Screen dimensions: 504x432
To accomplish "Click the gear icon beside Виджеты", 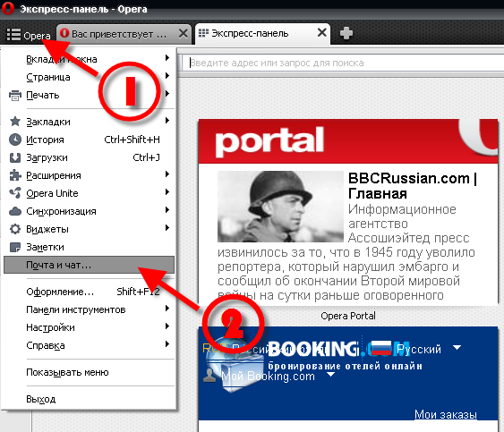I will (15, 229).
